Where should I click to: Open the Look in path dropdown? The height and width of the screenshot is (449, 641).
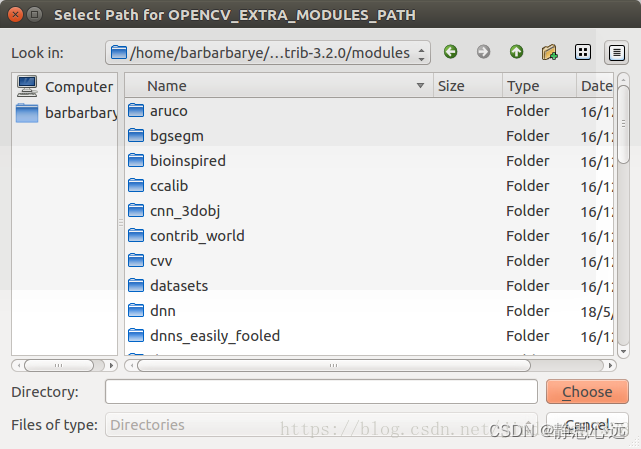[268, 52]
